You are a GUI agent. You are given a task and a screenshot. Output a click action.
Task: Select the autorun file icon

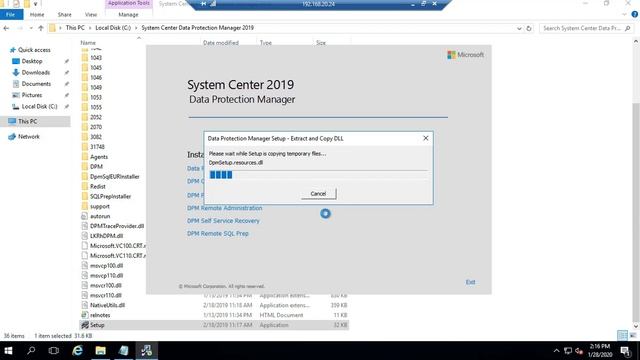[84, 216]
